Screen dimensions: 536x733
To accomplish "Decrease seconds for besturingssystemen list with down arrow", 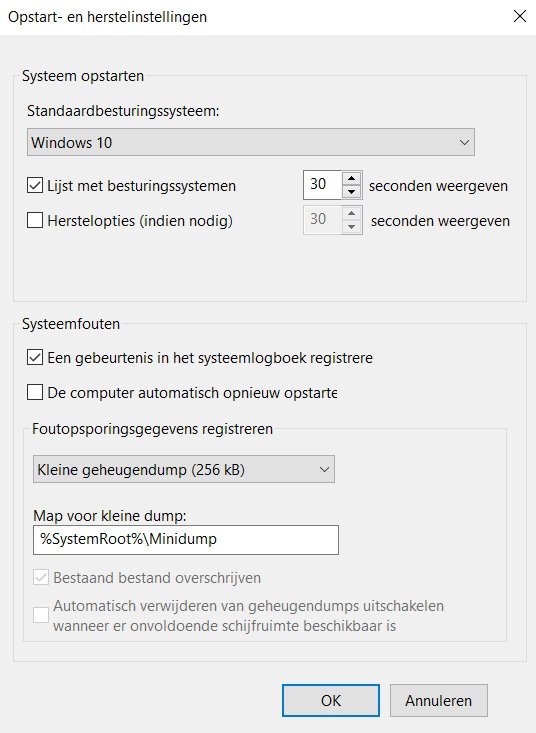I will [x=351, y=191].
